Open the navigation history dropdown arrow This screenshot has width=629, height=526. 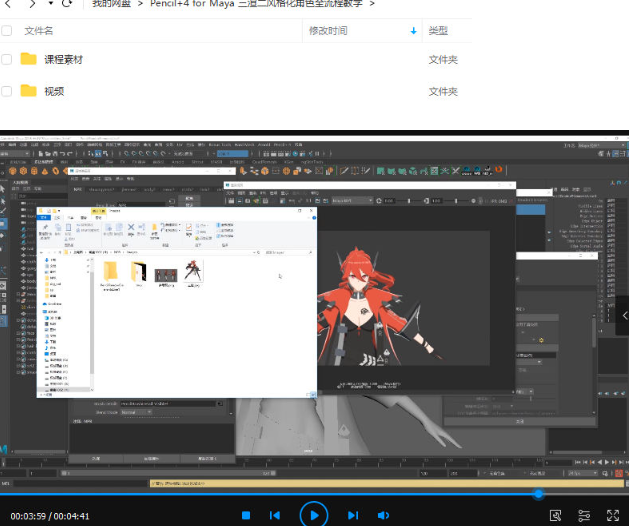[51, 3]
